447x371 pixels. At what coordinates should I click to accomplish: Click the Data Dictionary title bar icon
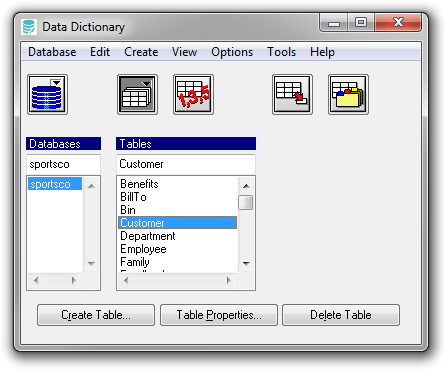29,27
